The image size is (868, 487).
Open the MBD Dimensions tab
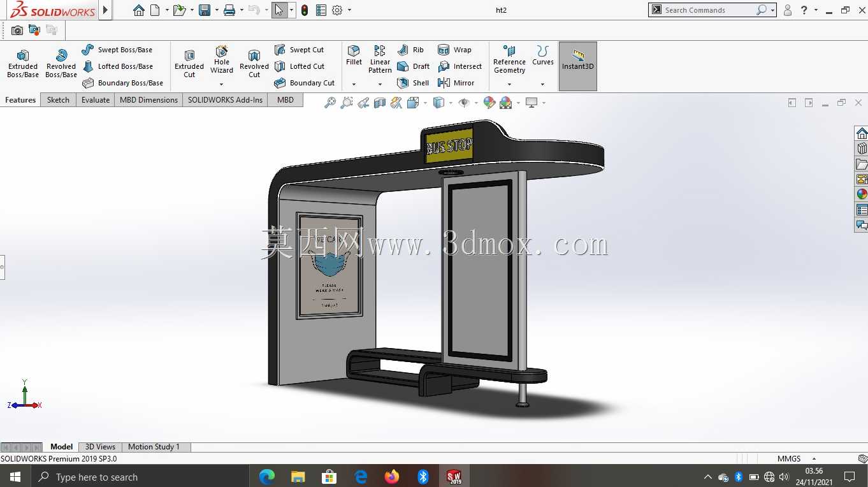coord(148,100)
